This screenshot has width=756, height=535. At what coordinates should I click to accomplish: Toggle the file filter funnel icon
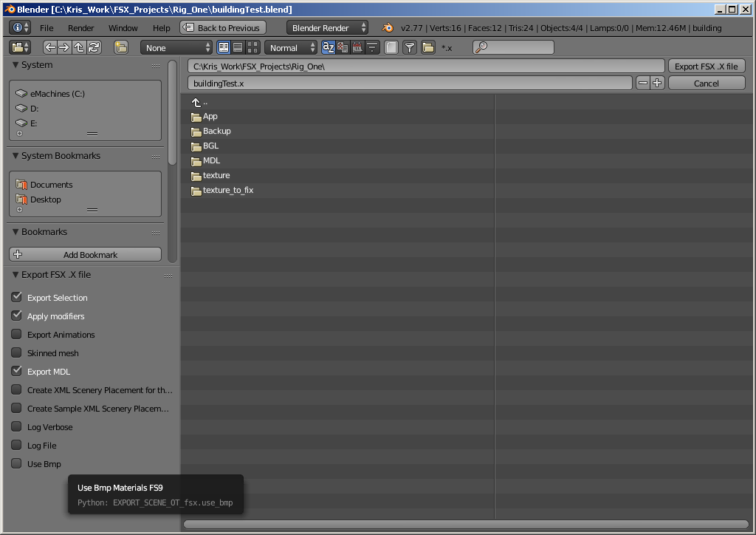click(x=410, y=47)
